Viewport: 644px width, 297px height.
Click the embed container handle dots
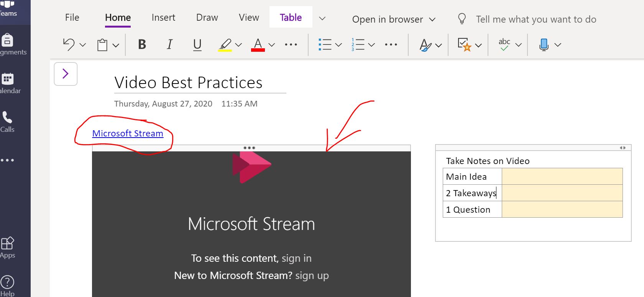(x=249, y=148)
